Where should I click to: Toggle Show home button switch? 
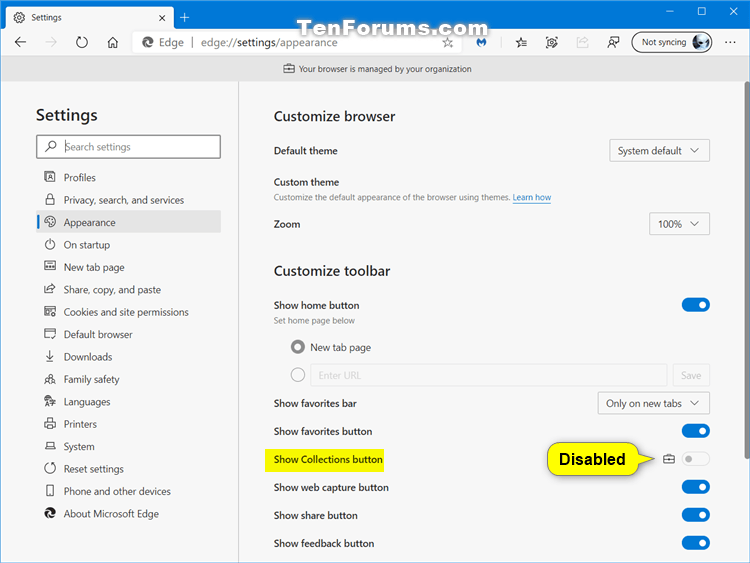[695, 305]
